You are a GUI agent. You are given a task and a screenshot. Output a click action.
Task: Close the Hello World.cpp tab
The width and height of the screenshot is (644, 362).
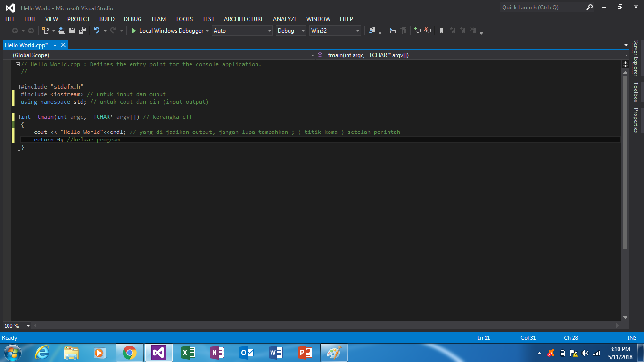(x=63, y=45)
